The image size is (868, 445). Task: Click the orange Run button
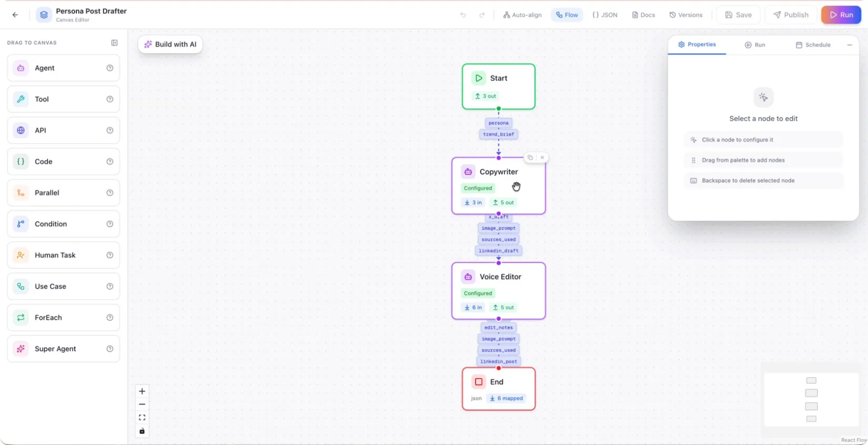click(x=841, y=15)
